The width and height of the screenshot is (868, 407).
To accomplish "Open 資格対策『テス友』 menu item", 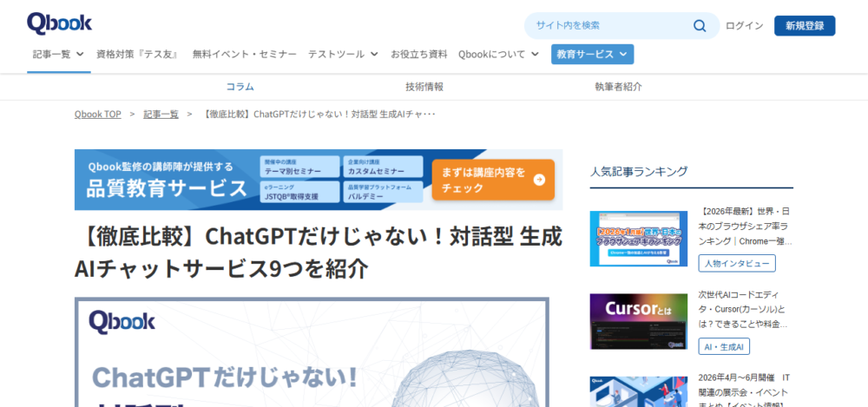I will 137,55.
